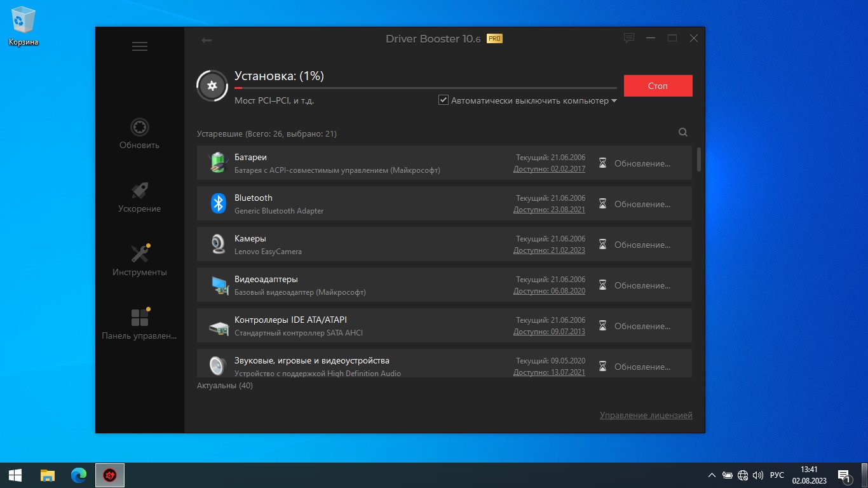Open the Windows Start menu

[15, 475]
